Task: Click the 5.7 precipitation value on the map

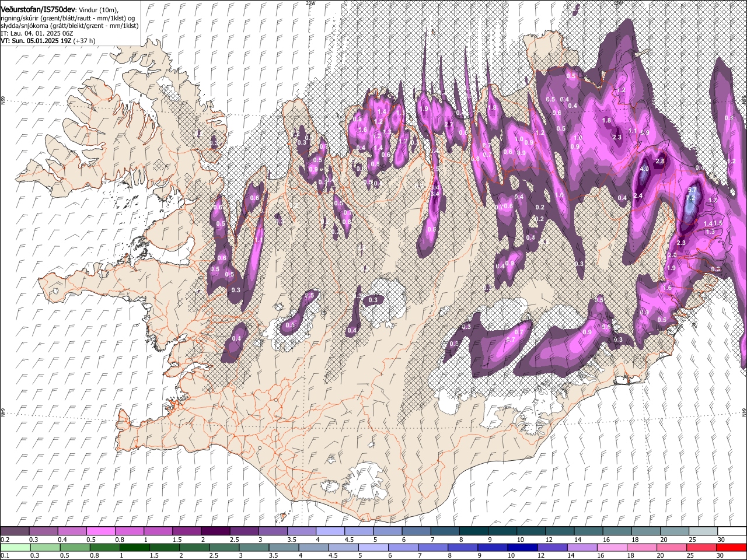Action: pos(693,190)
